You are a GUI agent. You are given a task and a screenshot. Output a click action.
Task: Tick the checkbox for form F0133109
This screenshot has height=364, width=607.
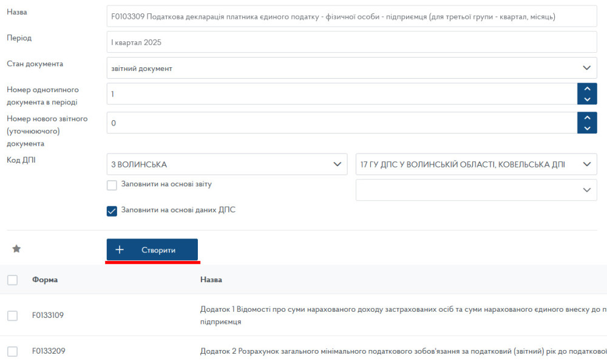12,315
